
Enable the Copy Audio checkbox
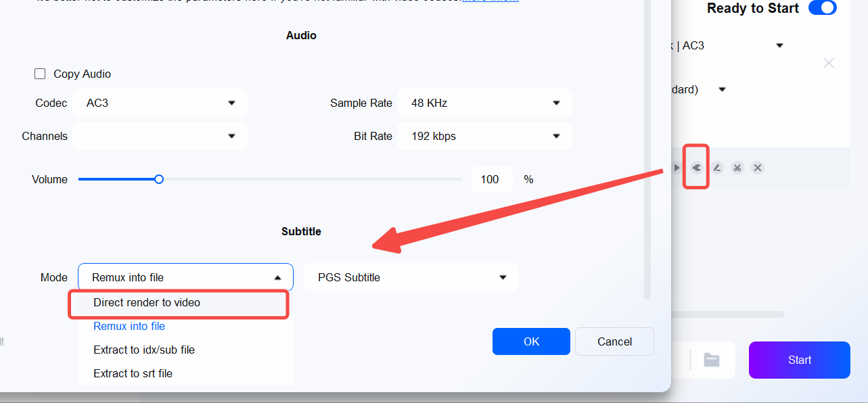point(40,74)
